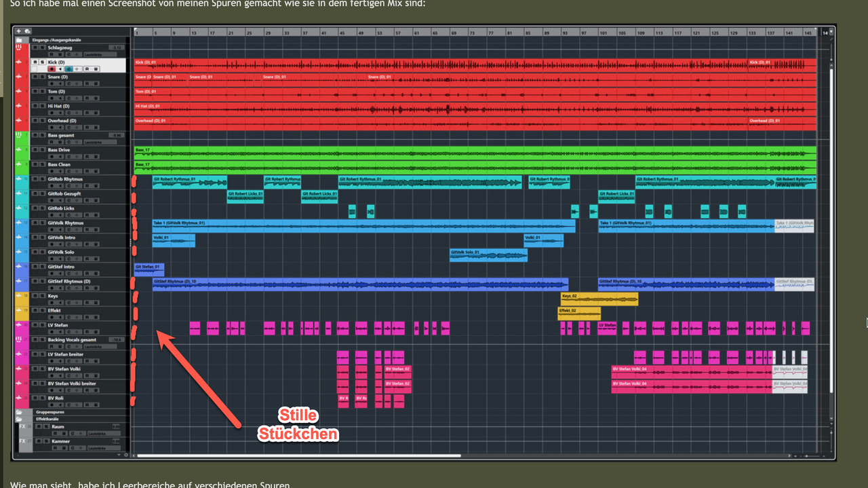Mute the Raum FX track
Viewport: 868px width, 488px height.
tap(39, 426)
